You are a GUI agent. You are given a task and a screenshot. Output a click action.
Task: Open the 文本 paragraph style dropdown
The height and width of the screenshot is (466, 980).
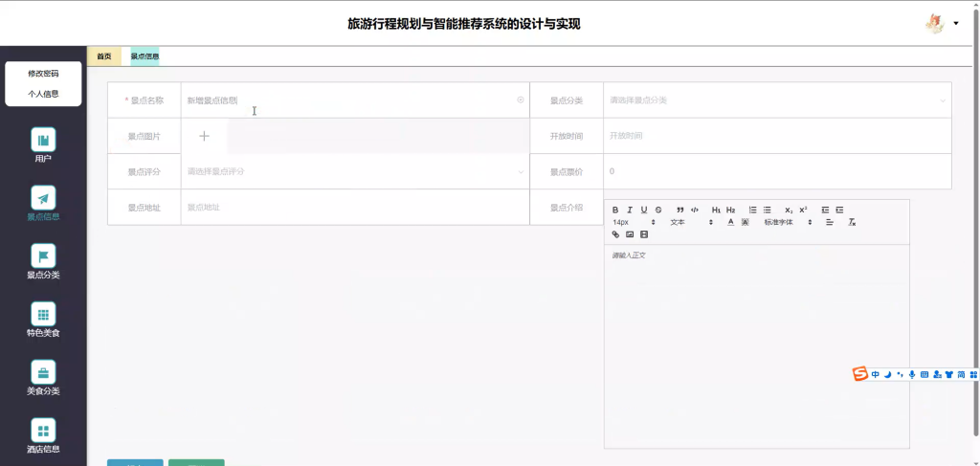(x=691, y=222)
